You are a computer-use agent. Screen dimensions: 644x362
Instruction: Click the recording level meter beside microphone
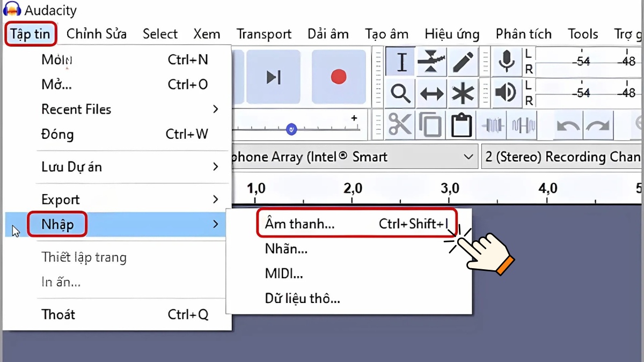[589, 61]
